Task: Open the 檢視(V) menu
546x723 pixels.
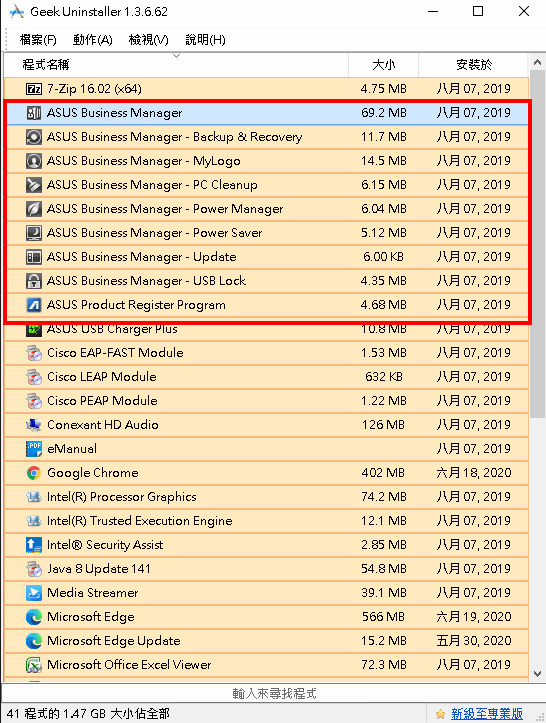Action: click(148, 40)
